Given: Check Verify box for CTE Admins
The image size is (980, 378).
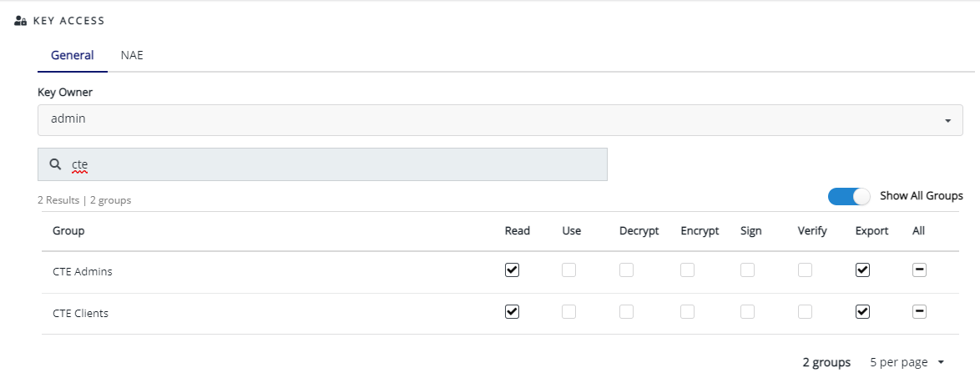Looking at the screenshot, I should (x=805, y=270).
